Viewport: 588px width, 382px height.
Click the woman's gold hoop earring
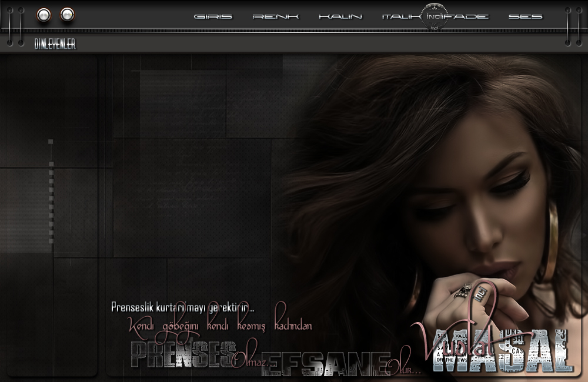coord(553,236)
